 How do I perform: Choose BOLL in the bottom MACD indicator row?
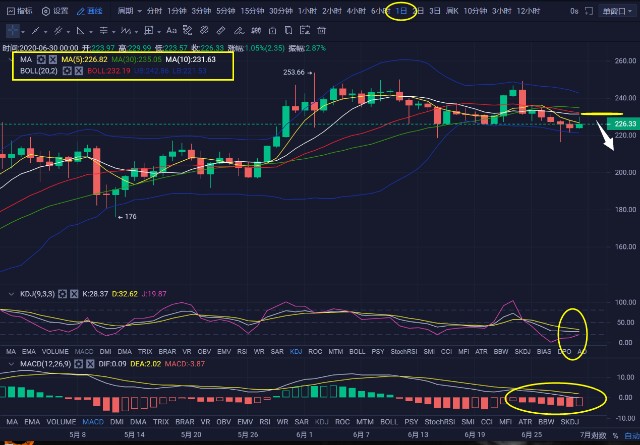(389, 421)
